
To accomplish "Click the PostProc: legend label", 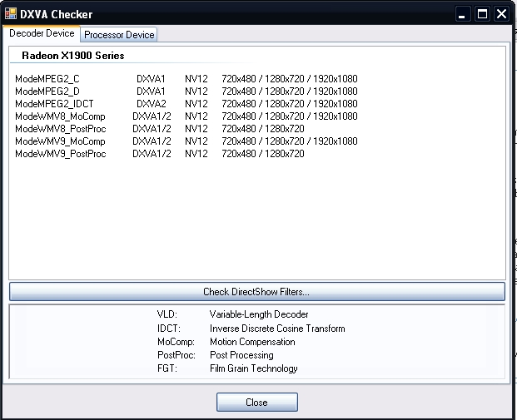I will pyautogui.click(x=176, y=355).
